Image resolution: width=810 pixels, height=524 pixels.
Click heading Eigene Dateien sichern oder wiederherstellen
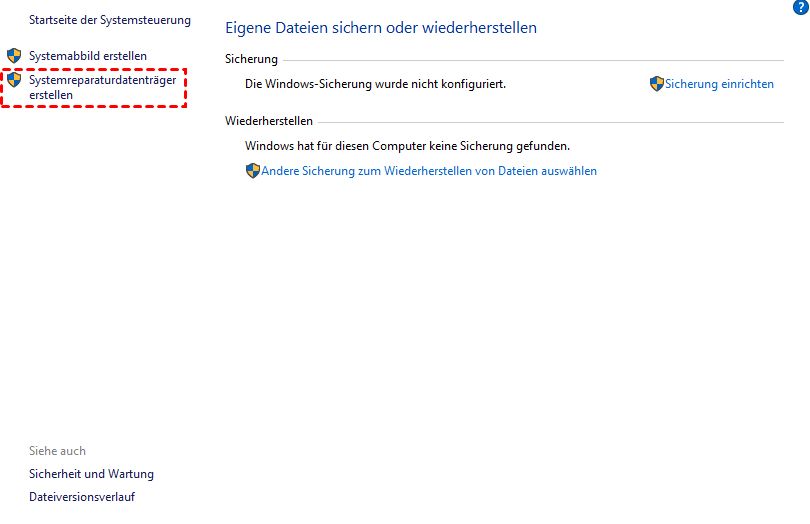(381, 27)
